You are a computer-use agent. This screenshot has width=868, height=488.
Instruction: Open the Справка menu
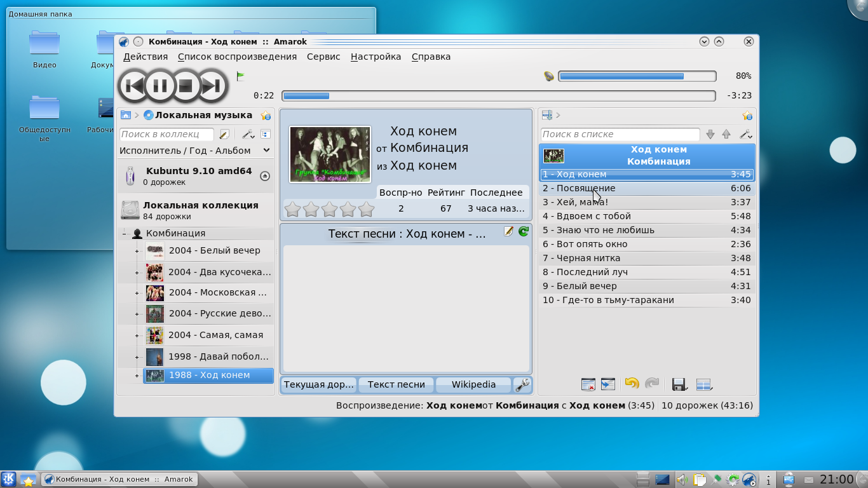(431, 57)
